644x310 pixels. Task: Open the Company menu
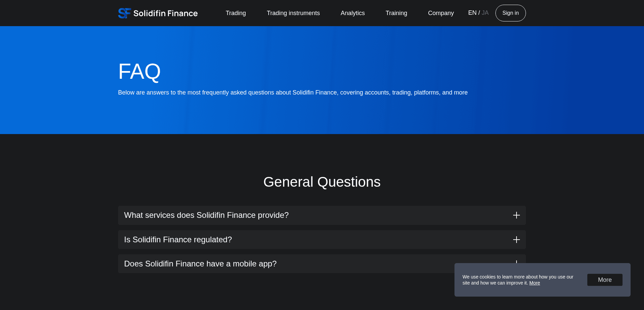pyautogui.click(x=441, y=13)
